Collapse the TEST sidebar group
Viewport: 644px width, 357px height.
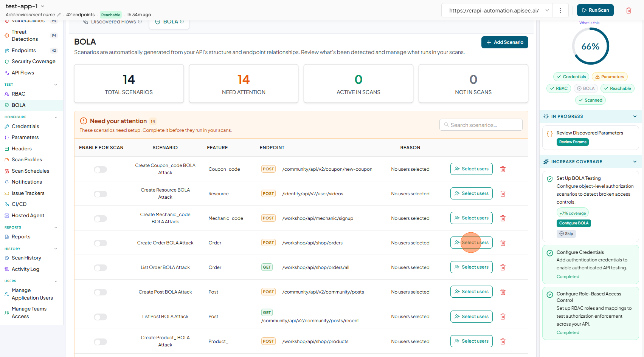click(56, 85)
